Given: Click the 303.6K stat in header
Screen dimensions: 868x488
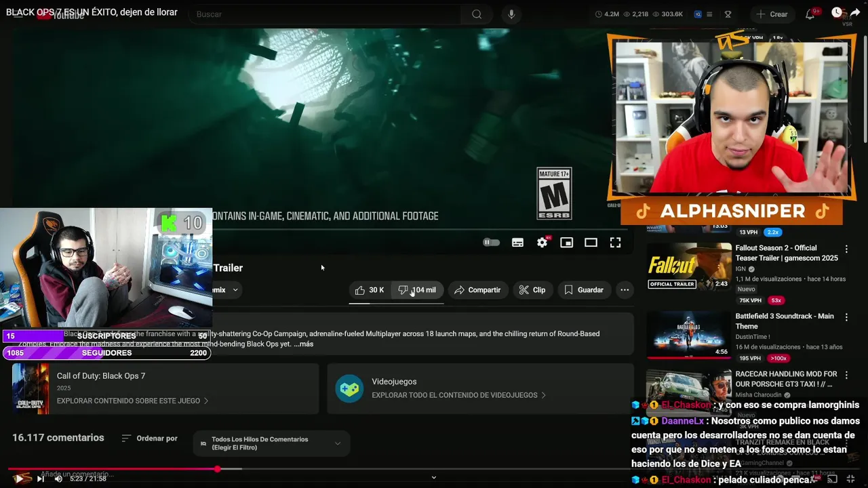Looking at the screenshot, I should [667, 14].
